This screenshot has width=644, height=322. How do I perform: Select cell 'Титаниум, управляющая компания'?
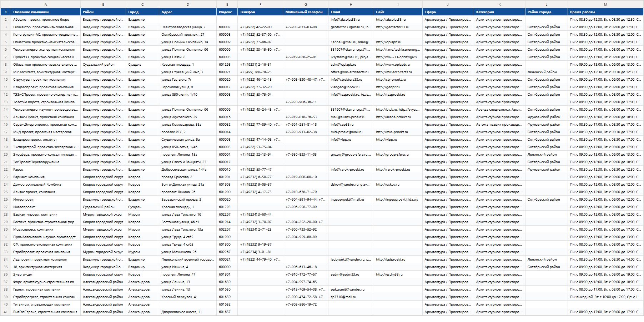coord(46,305)
